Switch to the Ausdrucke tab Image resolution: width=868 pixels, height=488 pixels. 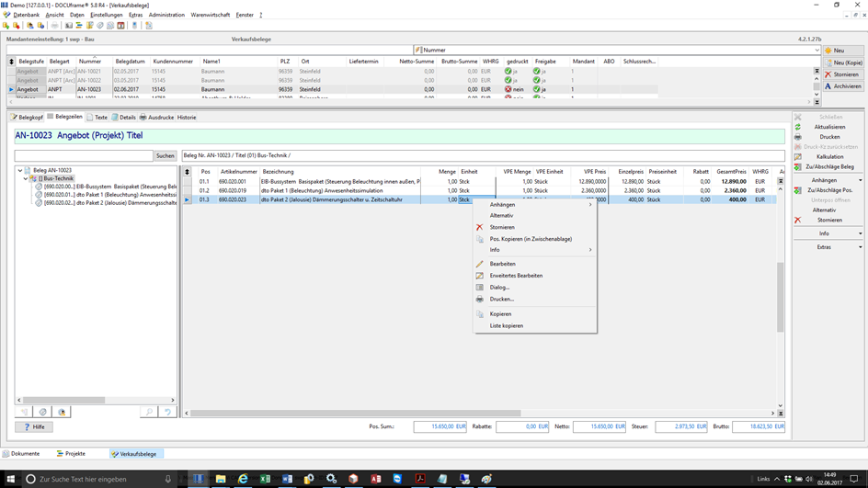coord(156,118)
